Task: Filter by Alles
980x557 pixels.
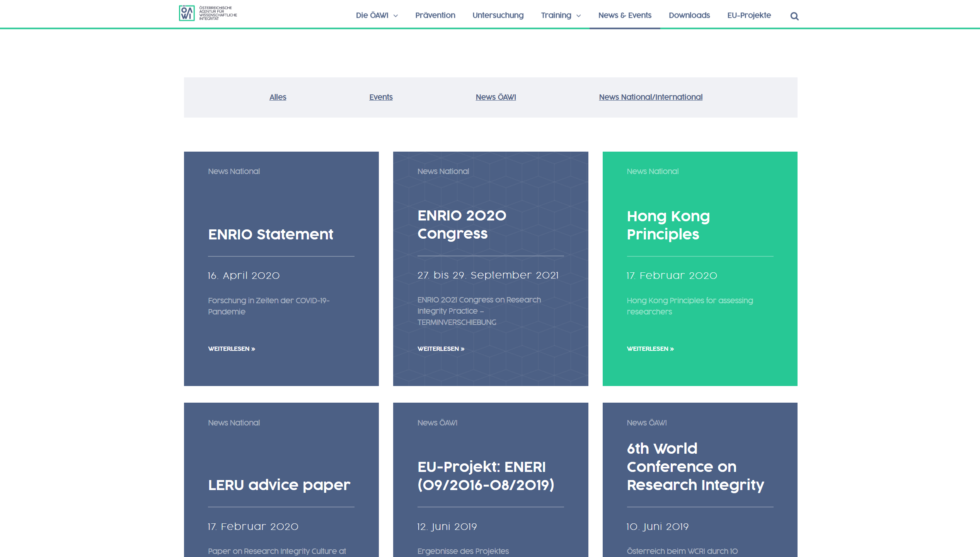Action: point(278,97)
